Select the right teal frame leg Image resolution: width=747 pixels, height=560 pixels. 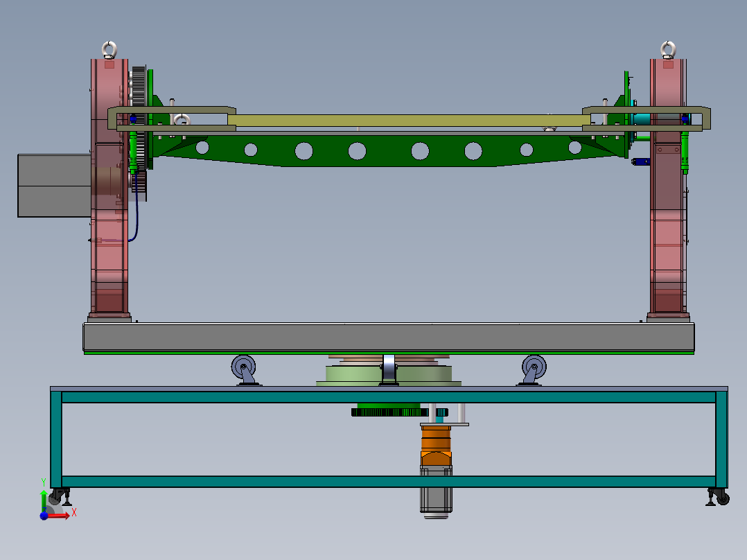pos(721,439)
